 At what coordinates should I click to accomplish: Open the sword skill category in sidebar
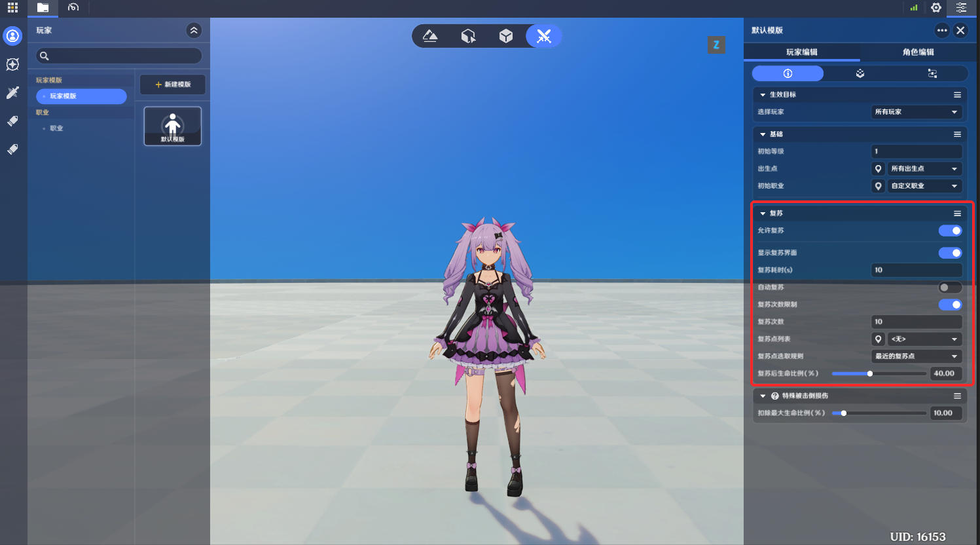[12, 93]
